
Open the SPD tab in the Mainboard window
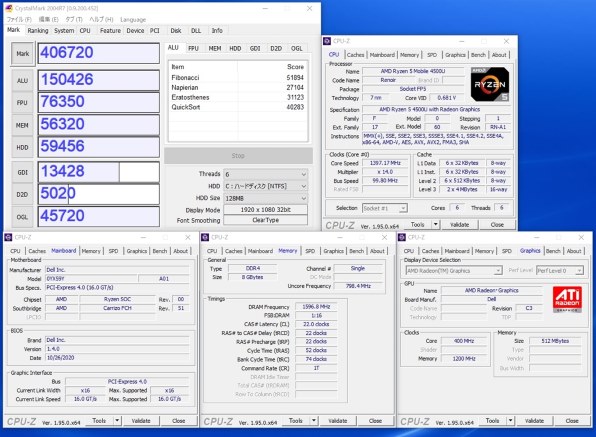pos(113,251)
